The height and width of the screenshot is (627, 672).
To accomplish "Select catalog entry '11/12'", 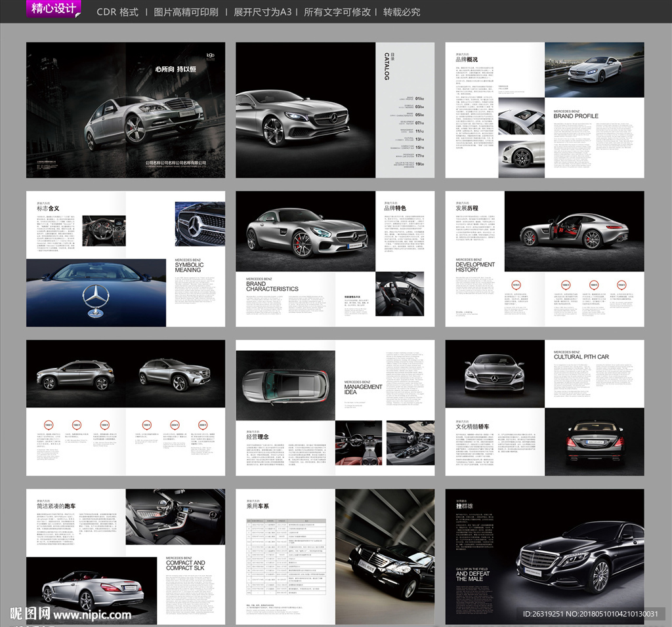I will tap(419, 131).
